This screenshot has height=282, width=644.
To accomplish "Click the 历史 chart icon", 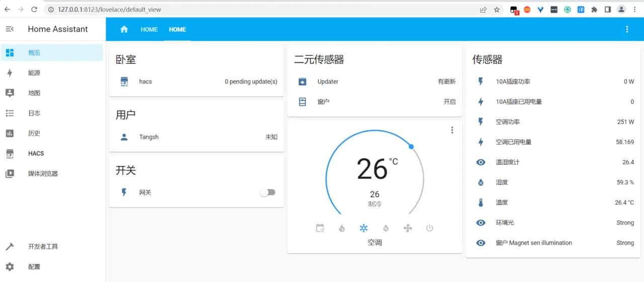I will (10, 133).
